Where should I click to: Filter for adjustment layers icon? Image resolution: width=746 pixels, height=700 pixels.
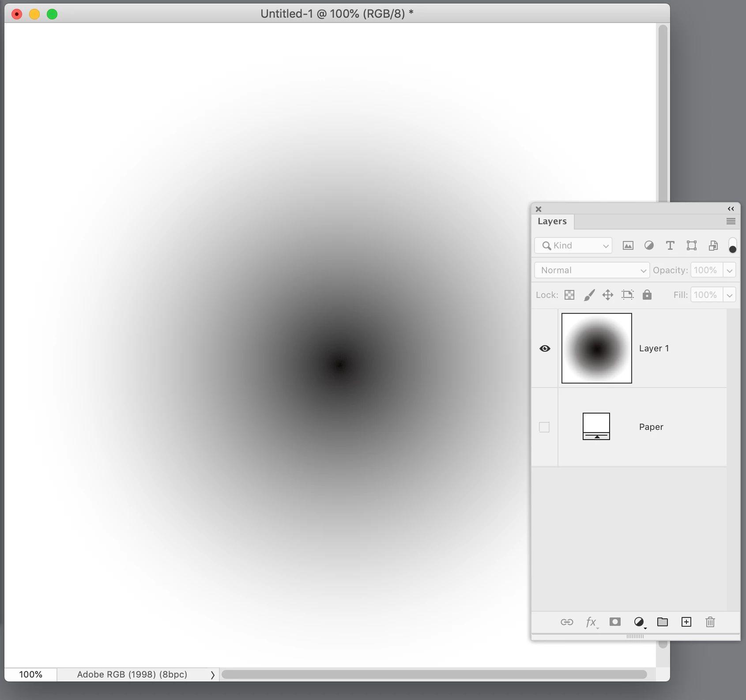[x=649, y=245]
